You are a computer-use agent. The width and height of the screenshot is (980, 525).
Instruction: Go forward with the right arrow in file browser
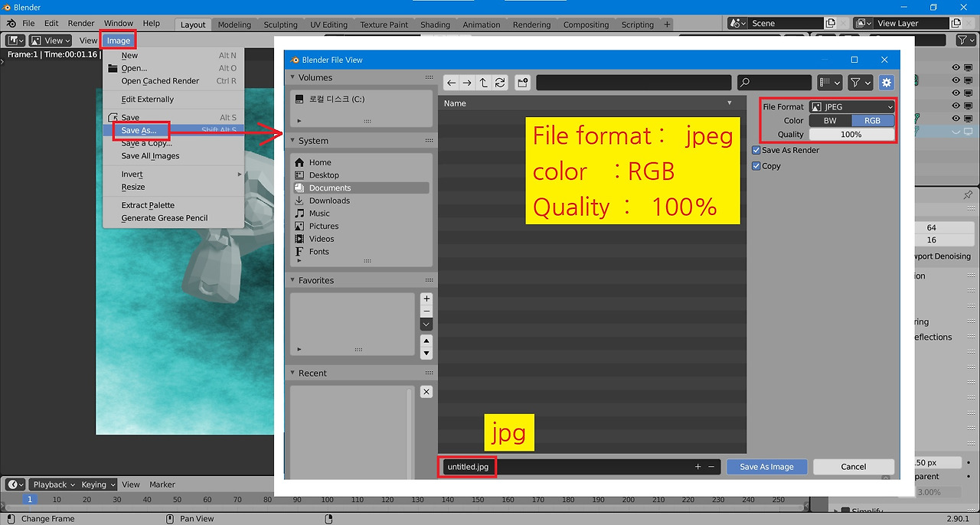(467, 83)
